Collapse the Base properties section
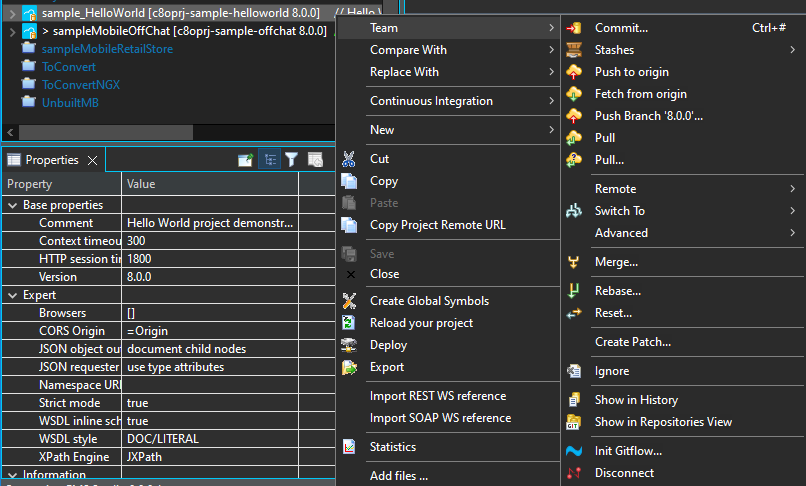 [13, 205]
